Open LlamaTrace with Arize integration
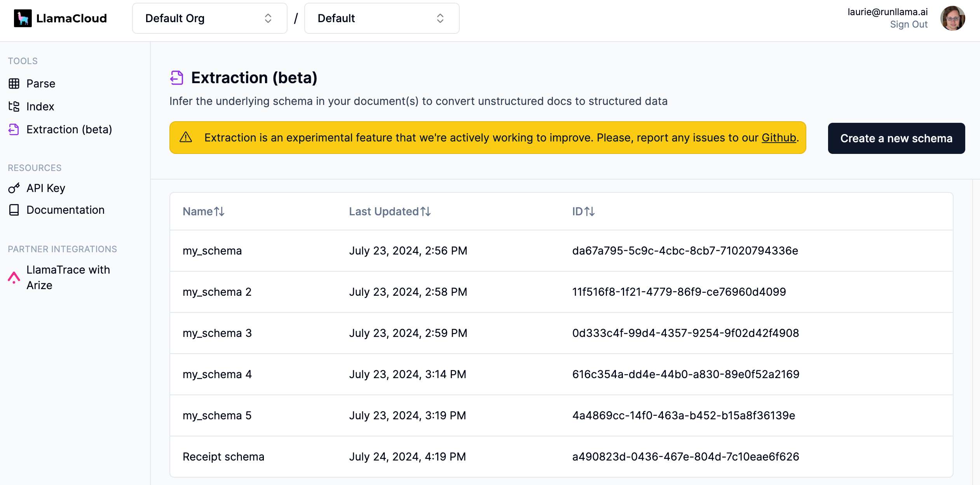This screenshot has height=485, width=980. (x=68, y=277)
